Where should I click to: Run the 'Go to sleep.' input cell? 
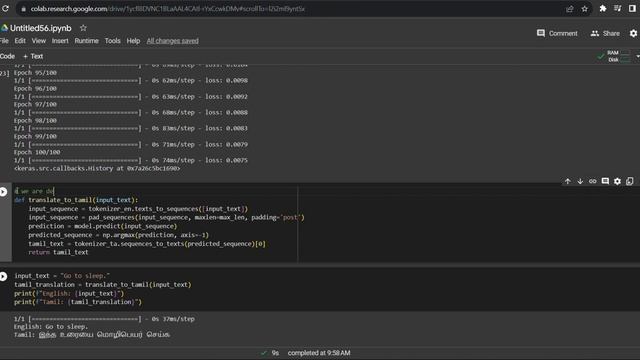click(3, 276)
